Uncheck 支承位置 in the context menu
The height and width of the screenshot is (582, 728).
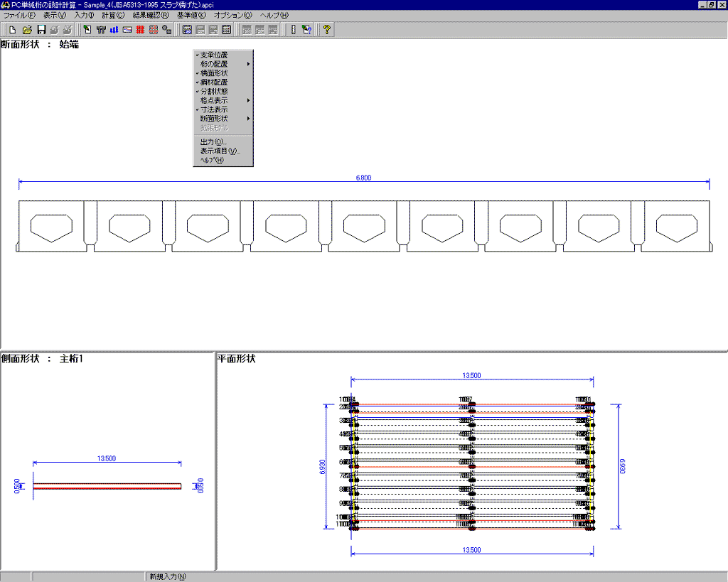click(213, 55)
